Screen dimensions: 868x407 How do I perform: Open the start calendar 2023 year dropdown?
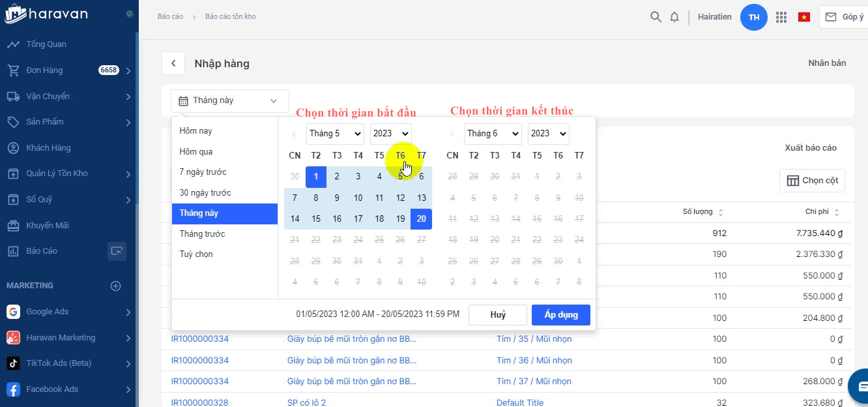[390, 134]
